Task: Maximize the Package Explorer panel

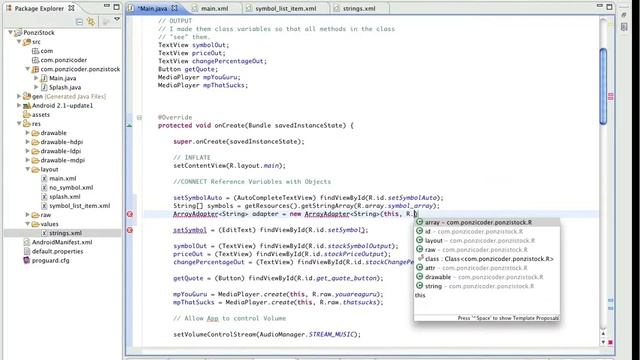Action: (117, 7)
